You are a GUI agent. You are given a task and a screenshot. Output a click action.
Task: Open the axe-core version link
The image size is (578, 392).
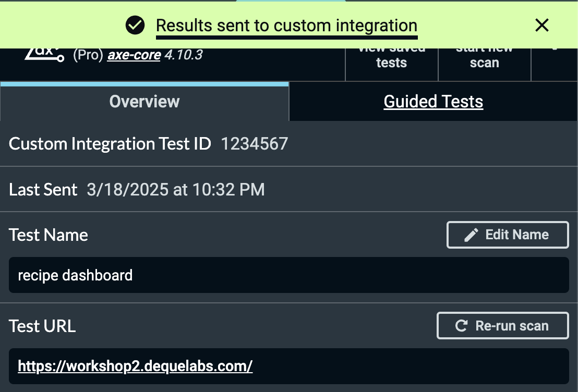[134, 55]
